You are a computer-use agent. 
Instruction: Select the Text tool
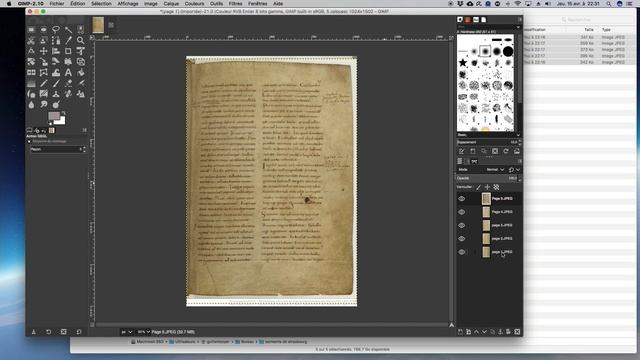tap(68, 73)
